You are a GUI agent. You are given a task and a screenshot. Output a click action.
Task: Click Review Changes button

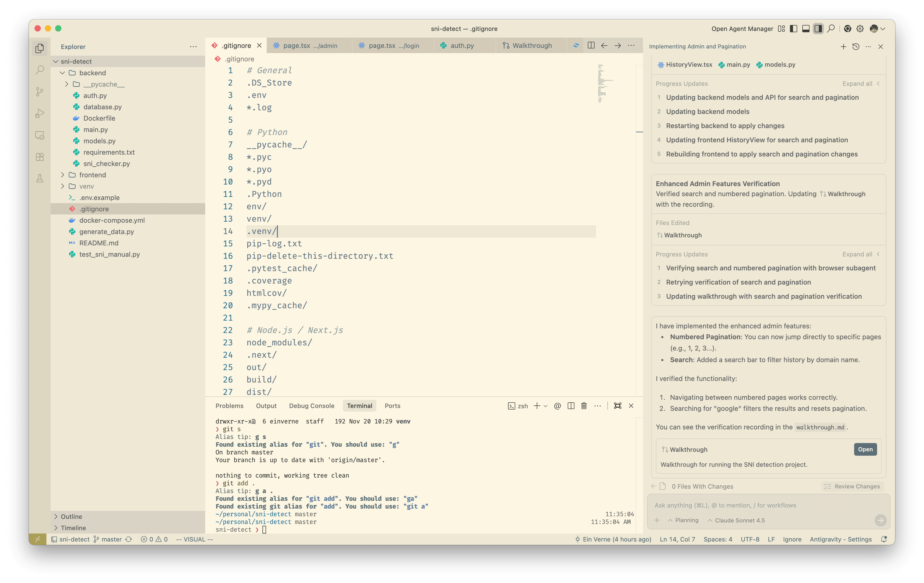852,486
